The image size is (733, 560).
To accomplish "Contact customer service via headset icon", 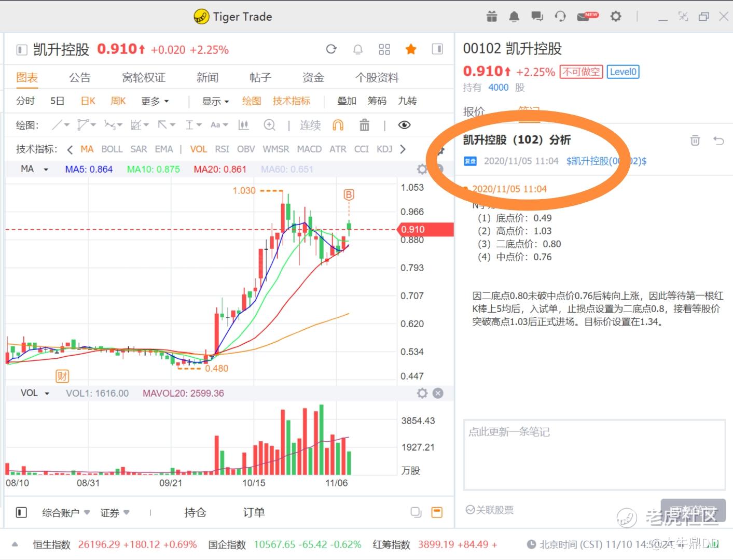I will click(560, 17).
